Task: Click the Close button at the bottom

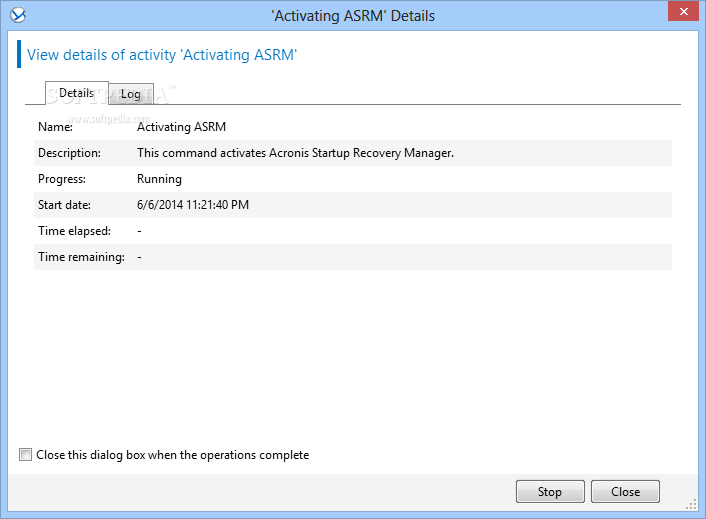Action: click(x=625, y=491)
